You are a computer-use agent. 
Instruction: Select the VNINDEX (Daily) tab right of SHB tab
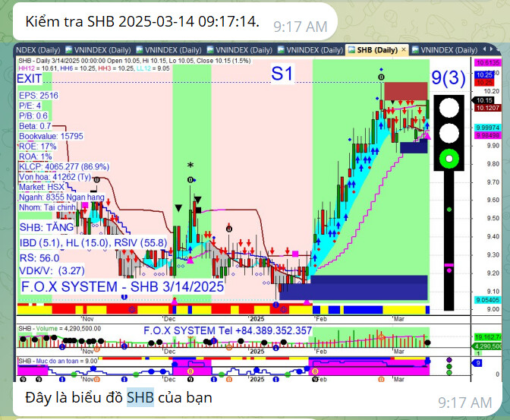[444, 50]
